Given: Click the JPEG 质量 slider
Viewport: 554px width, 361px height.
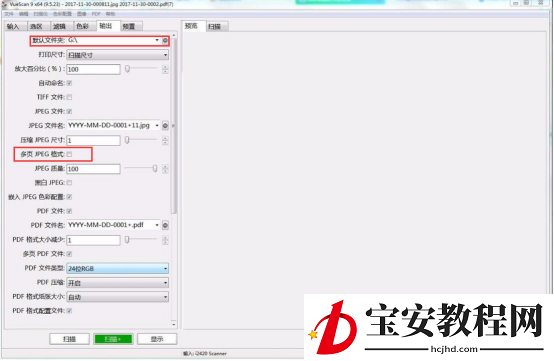Looking at the screenshot, I should [x=141, y=169].
